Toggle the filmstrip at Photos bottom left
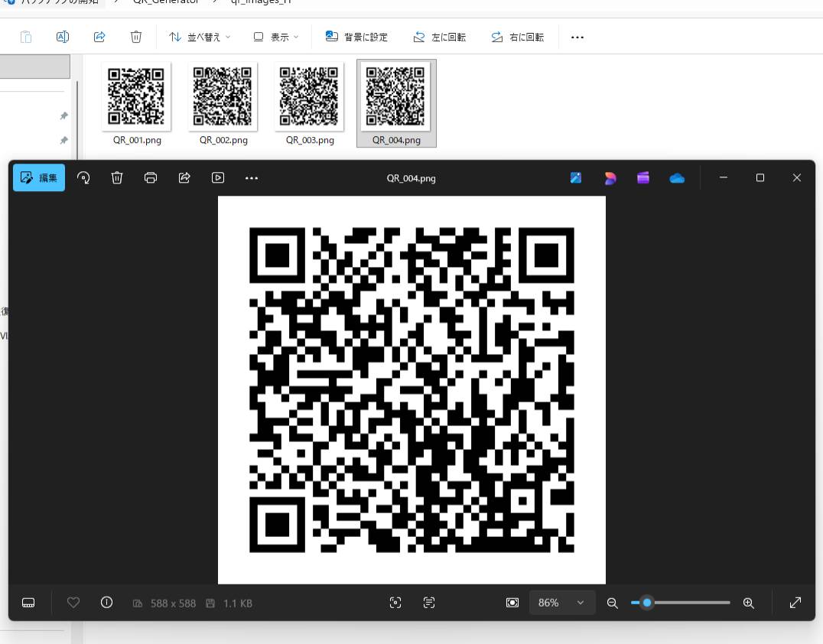Image resolution: width=823 pixels, height=644 pixels. 28,603
